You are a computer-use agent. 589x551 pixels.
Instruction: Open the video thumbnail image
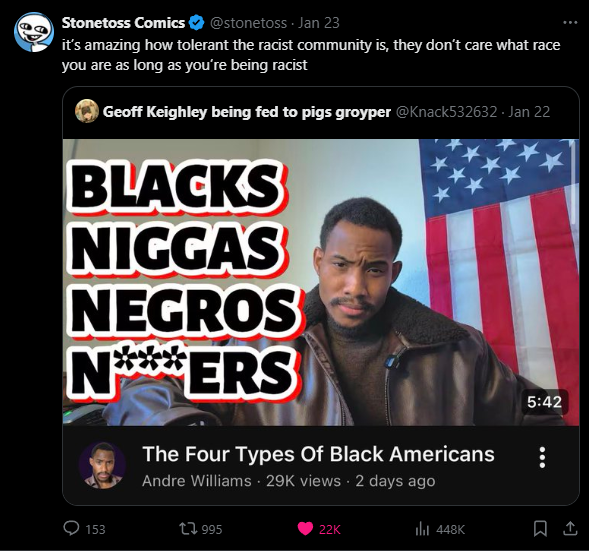click(321, 282)
